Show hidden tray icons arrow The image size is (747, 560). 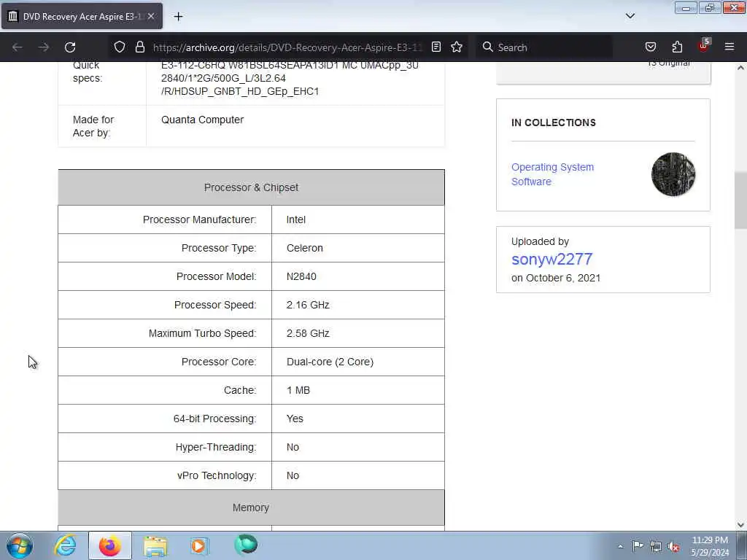pyautogui.click(x=620, y=546)
